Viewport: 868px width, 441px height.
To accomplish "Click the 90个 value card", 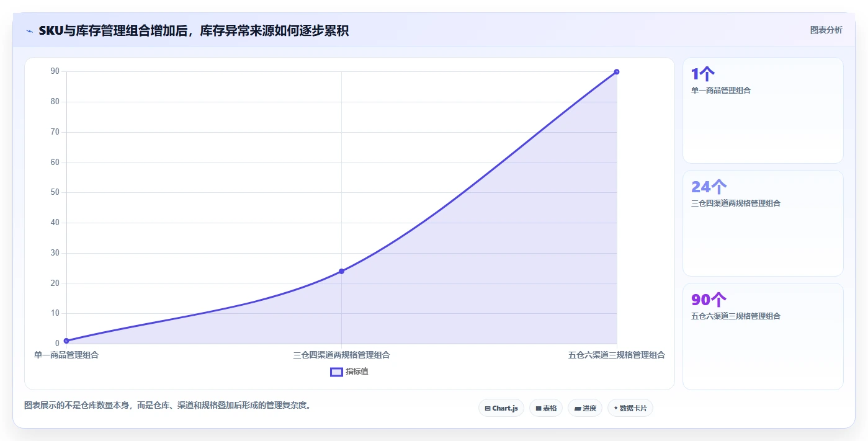I will (763, 336).
